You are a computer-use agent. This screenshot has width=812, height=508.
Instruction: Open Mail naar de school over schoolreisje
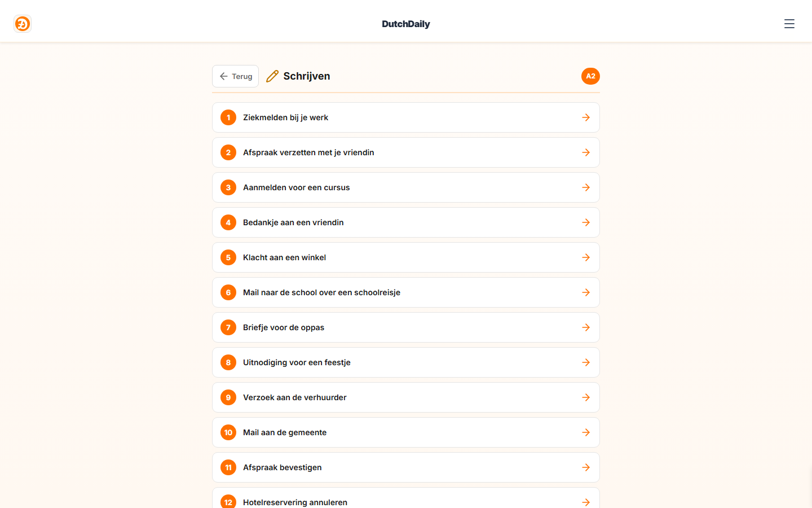pyautogui.click(x=406, y=292)
